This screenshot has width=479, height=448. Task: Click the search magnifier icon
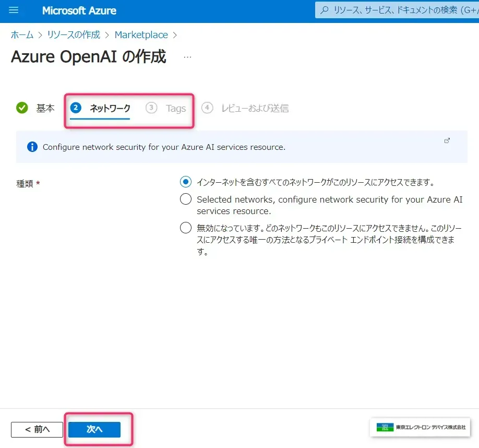[x=325, y=10]
